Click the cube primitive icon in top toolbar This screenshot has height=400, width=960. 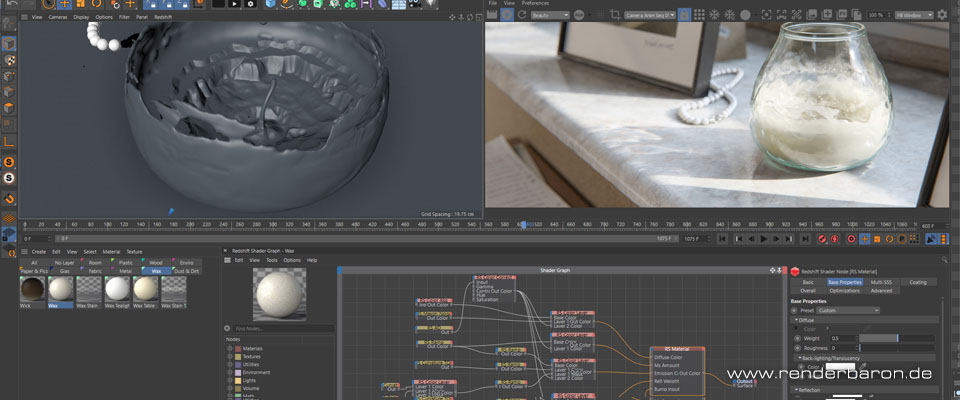pyautogui.click(x=272, y=4)
